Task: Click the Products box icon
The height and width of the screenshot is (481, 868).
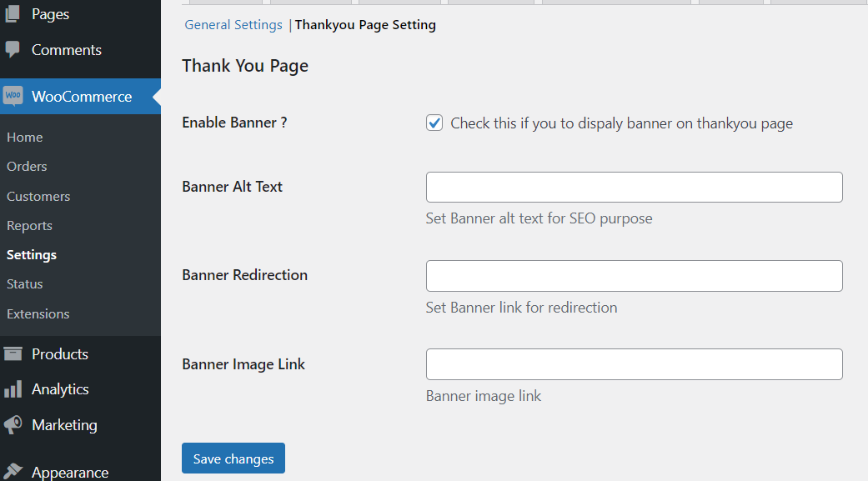Action: (x=13, y=353)
